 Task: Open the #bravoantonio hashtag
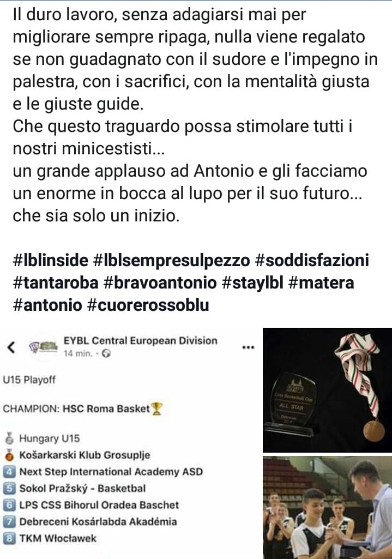[x=160, y=282]
